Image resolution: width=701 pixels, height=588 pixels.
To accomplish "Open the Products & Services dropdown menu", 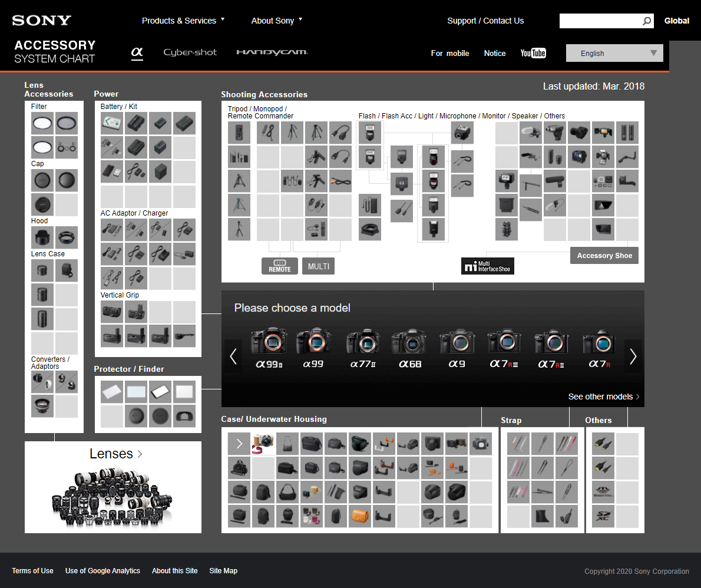I will tap(183, 21).
